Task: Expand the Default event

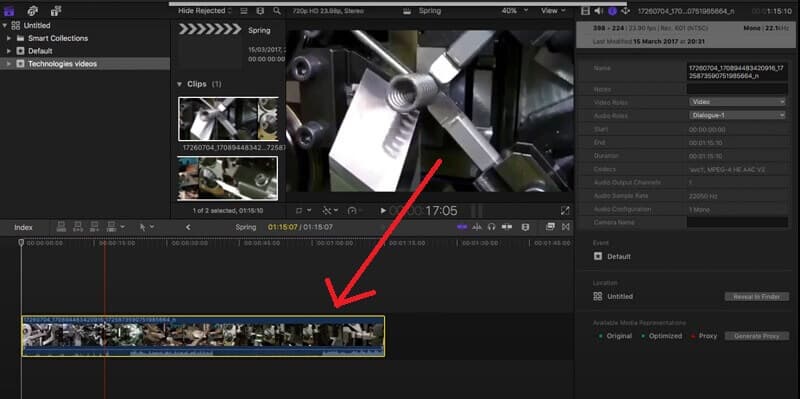Action: pos(9,51)
